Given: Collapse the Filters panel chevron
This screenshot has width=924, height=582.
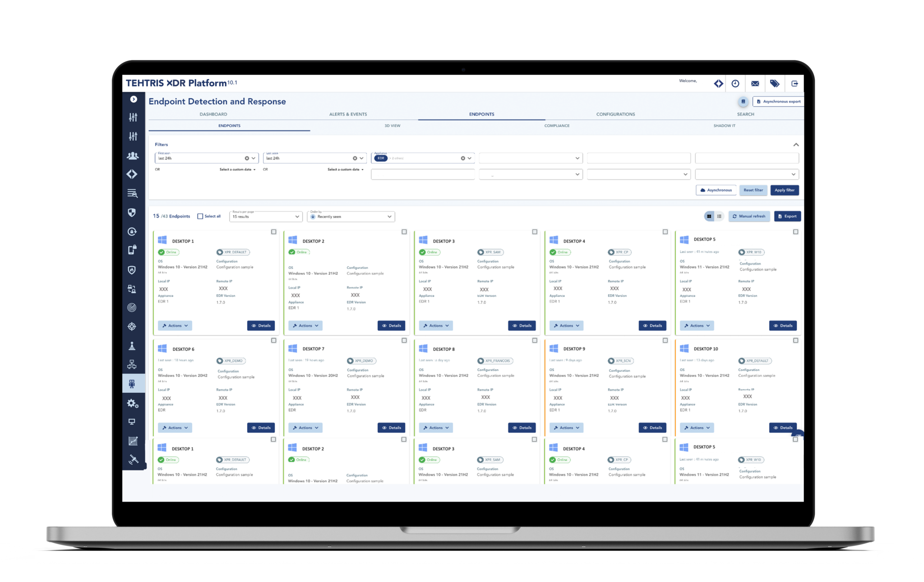Looking at the screenshot, I should (x=796, y=145).
